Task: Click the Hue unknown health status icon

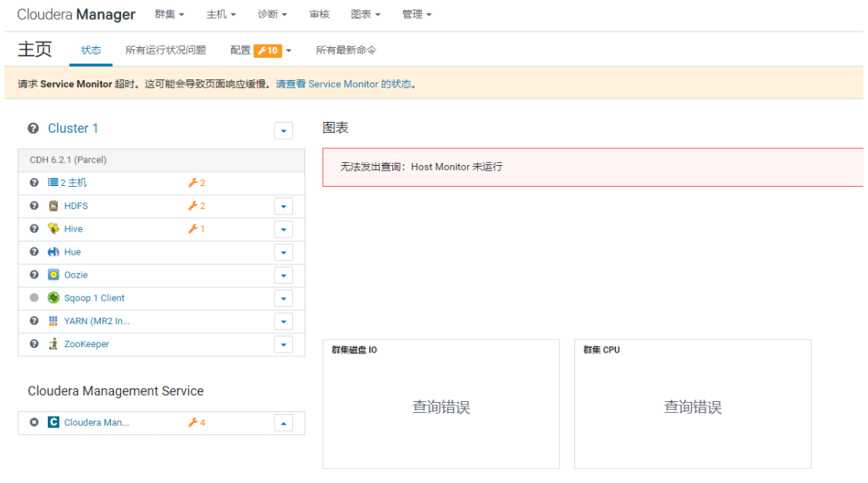Action: 34,252
